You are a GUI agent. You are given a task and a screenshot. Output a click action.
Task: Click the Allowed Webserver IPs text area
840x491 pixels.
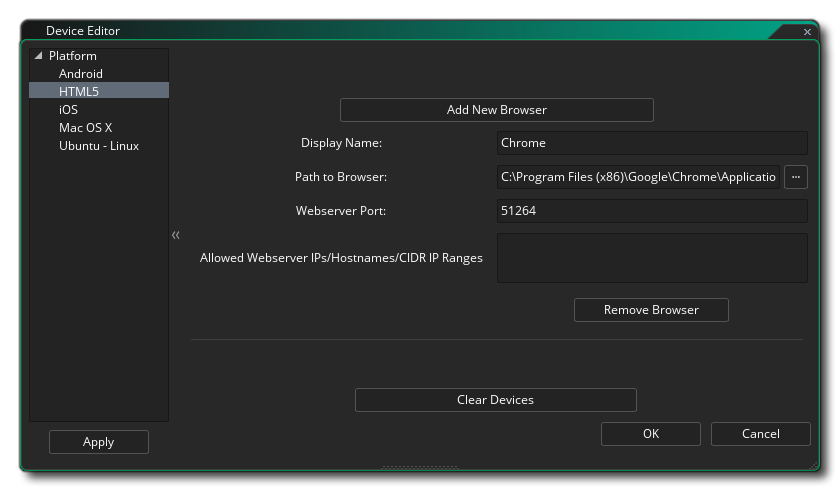pos(651,258)
